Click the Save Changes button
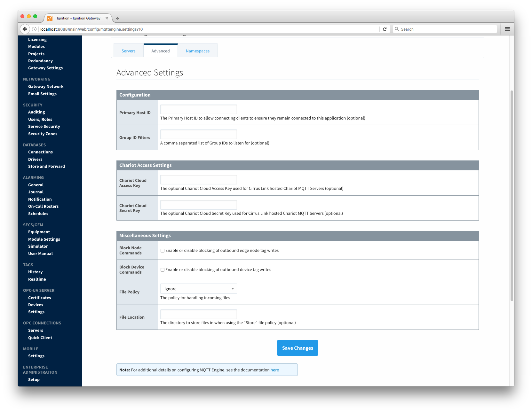Screen dimensions: 532x412 (x=298, y=348)
